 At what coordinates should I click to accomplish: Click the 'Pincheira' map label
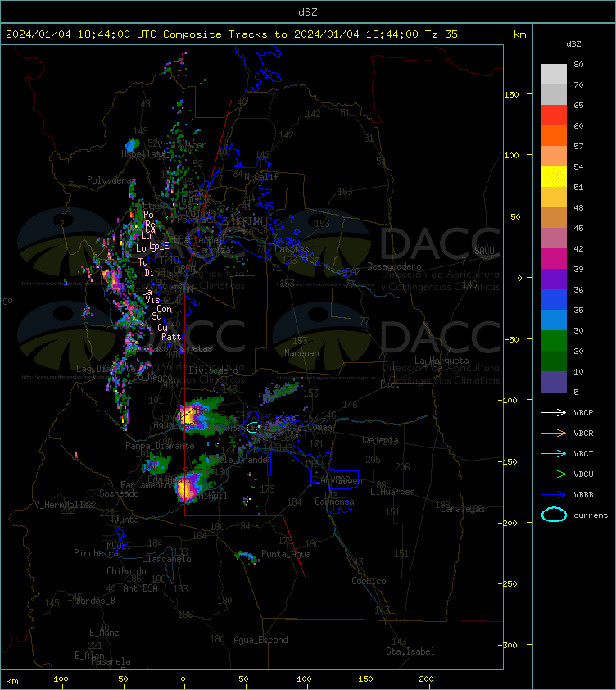96,552
